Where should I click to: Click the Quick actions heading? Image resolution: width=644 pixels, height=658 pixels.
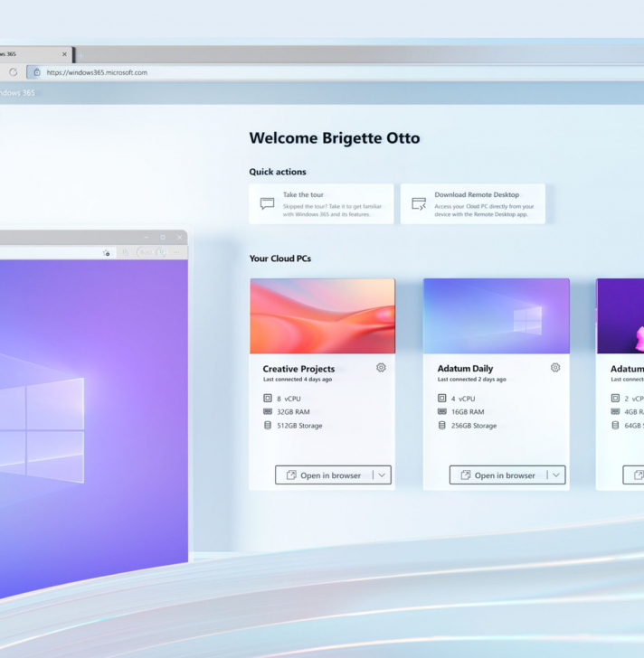tap(278, 172)
